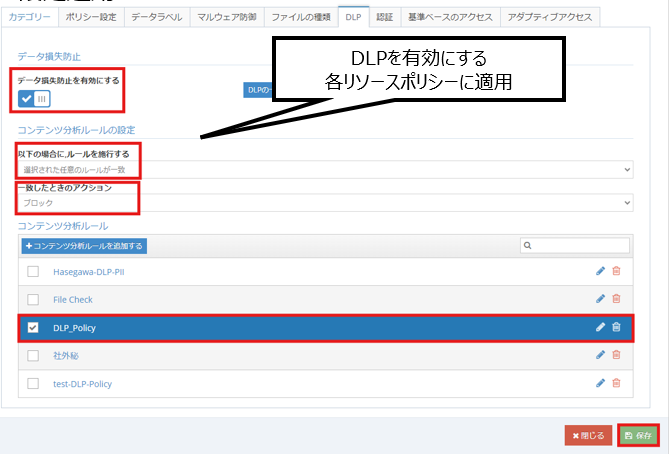Switch to 基準ベースのアクセス tab

[450, 17]
